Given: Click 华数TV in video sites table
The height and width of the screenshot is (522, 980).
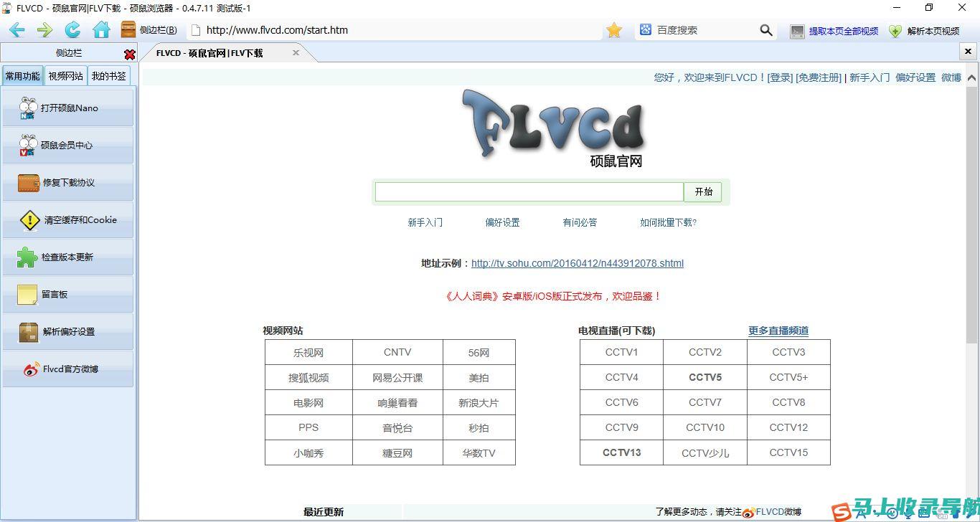Looking at the screenshot, I should [479, 452].
